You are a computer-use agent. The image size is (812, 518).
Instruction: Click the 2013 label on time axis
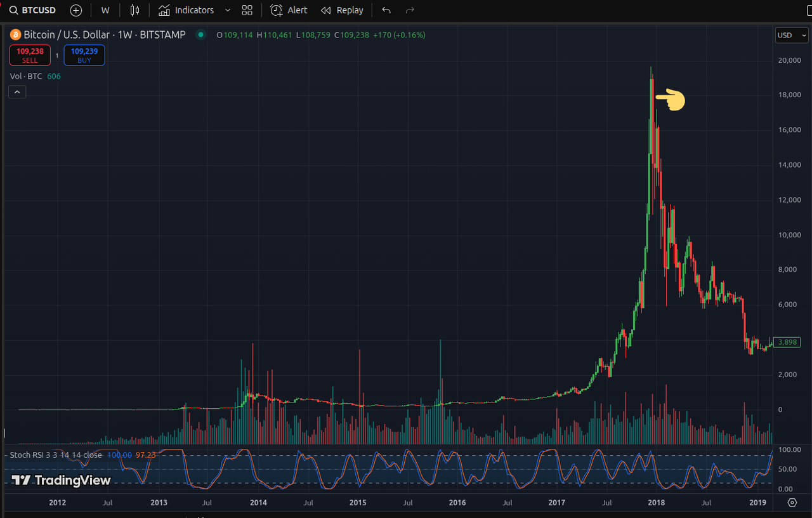[159, 503]
